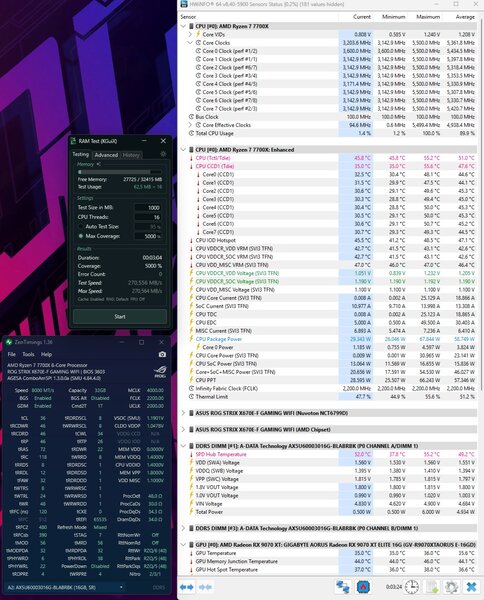
Task: Click the HWiNFO title bar app icon
Action: 184,4
